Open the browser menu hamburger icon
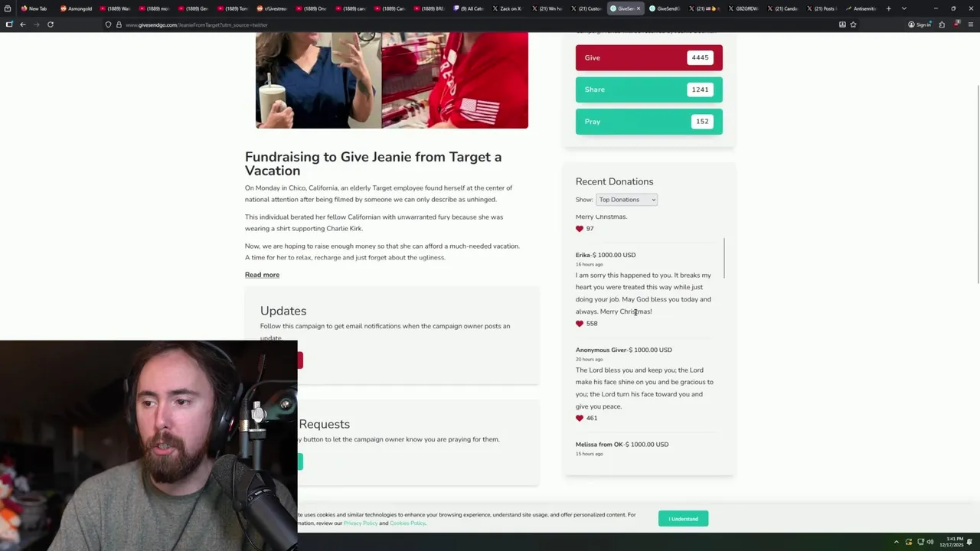This screenshot has height=551, width=980. tap(970, 24)
